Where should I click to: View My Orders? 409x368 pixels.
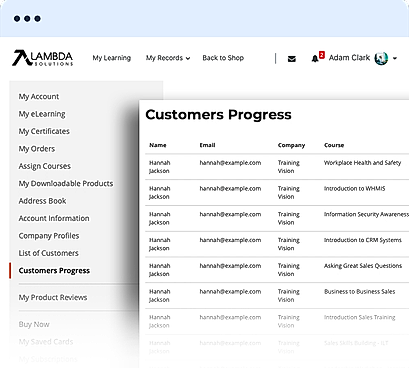click(37, 149)
